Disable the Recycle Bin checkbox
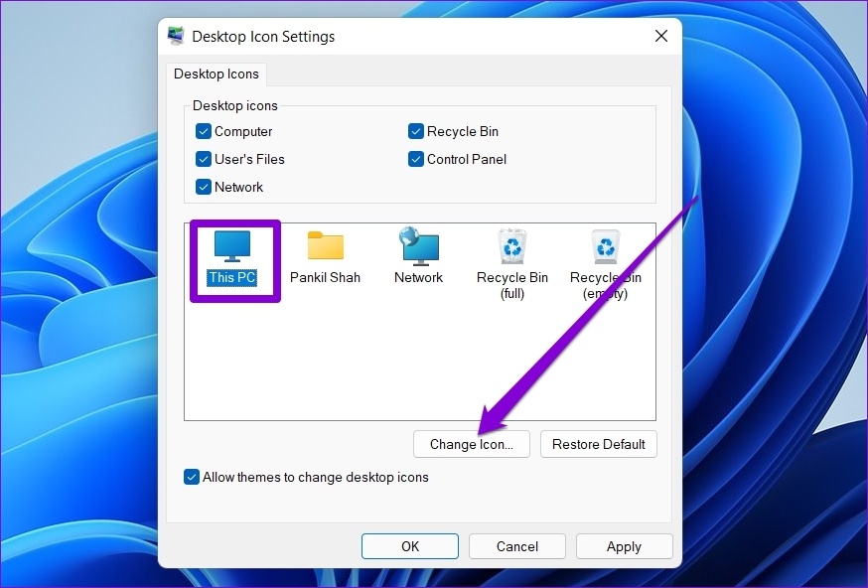 click(x=416, y=131)
